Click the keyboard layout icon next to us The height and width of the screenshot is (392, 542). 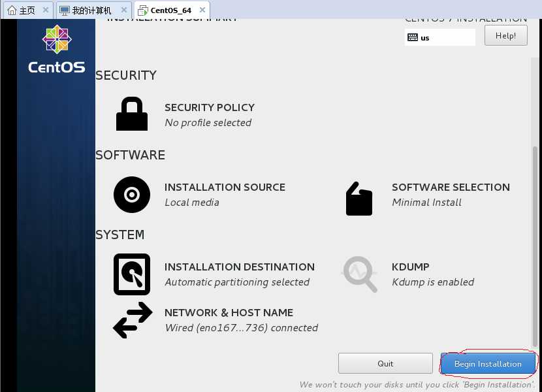pos(412,37)
